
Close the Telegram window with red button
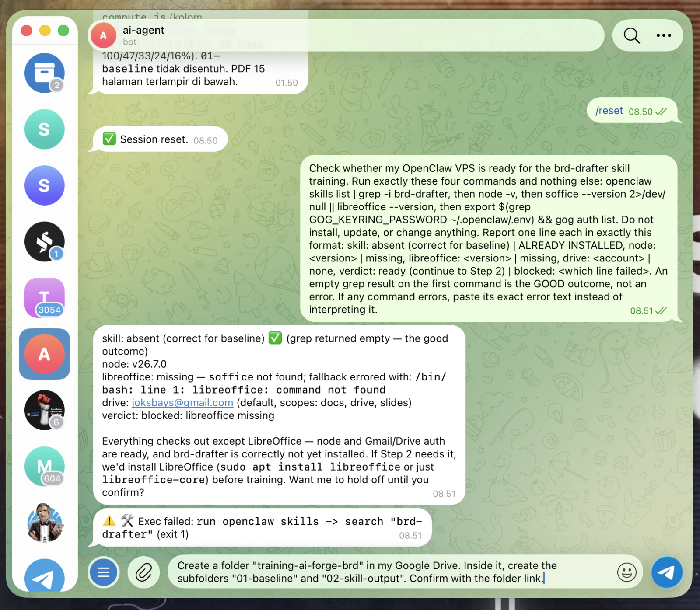(27, 31)
